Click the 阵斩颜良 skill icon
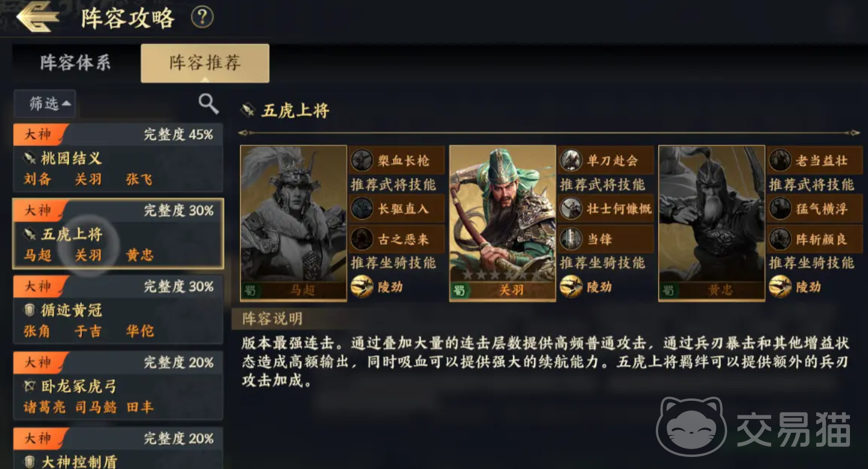 point(779,239)
